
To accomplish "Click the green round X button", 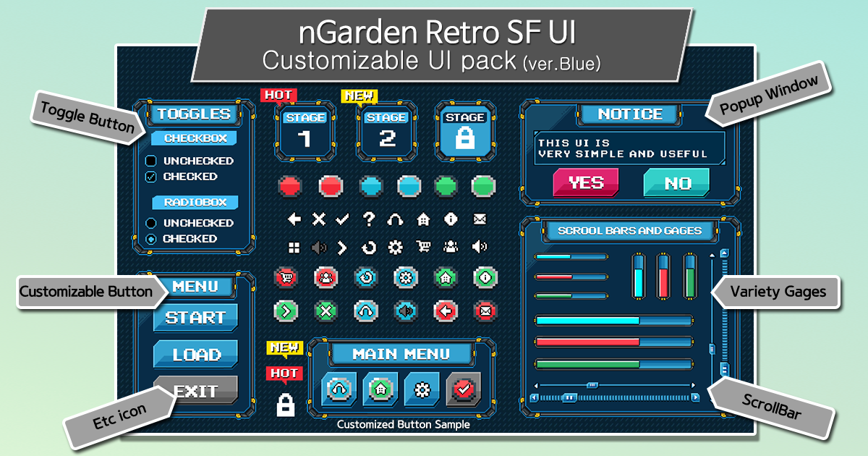I will [325, 311].
